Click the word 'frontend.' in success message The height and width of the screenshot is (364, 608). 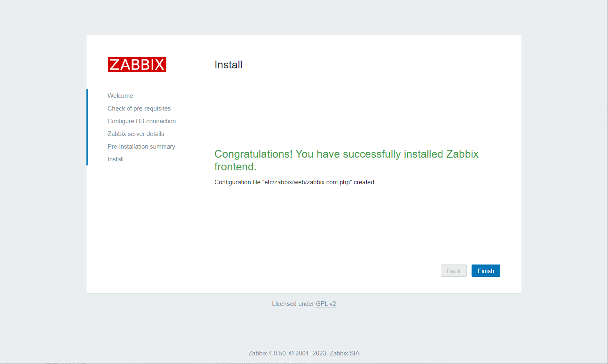(x=235, y=167)
